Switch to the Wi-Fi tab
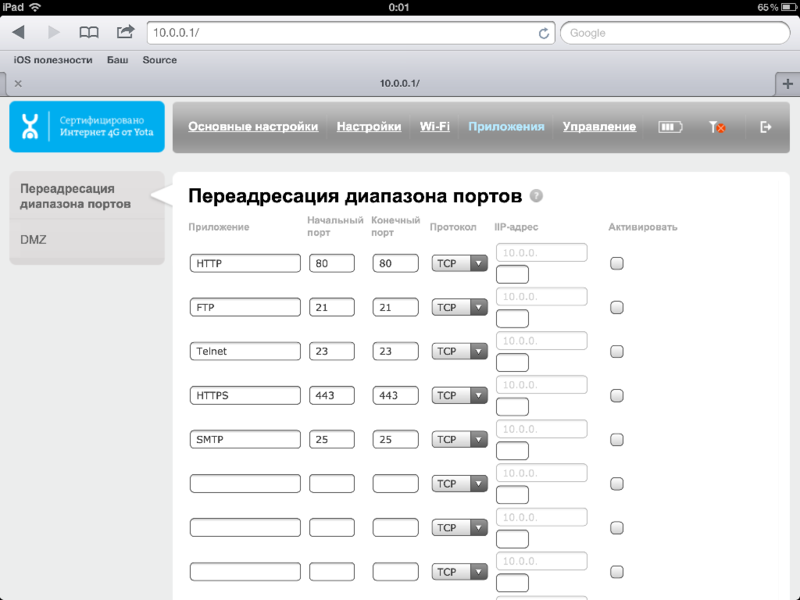This screenshot has width=800, height=600. (435, 127)
